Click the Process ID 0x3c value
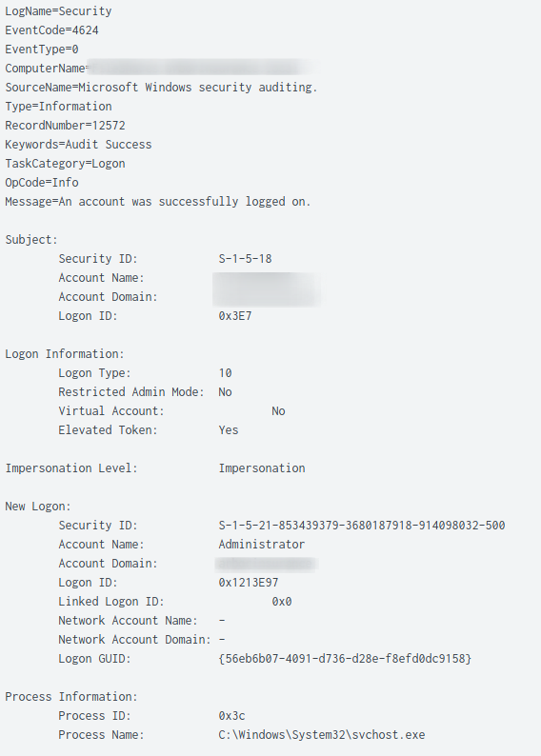 point(231,716)
